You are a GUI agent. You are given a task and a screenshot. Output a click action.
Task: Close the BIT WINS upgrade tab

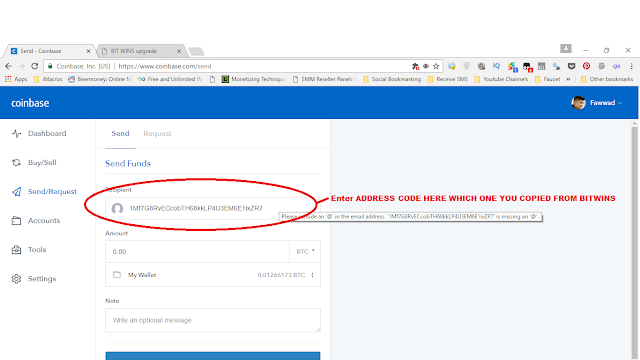179,51
